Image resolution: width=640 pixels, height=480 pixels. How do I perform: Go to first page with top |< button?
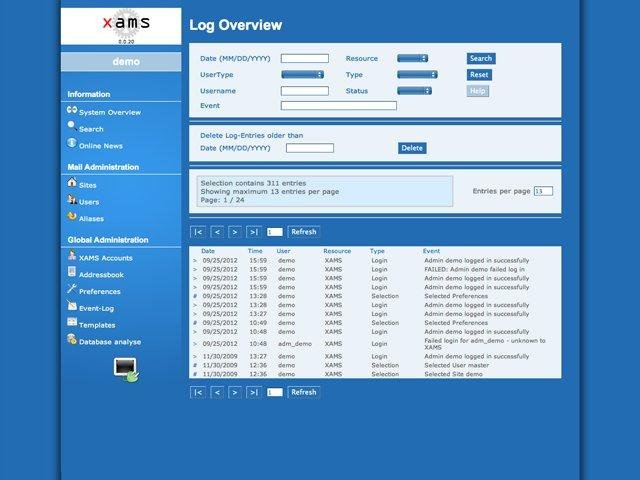198,232
